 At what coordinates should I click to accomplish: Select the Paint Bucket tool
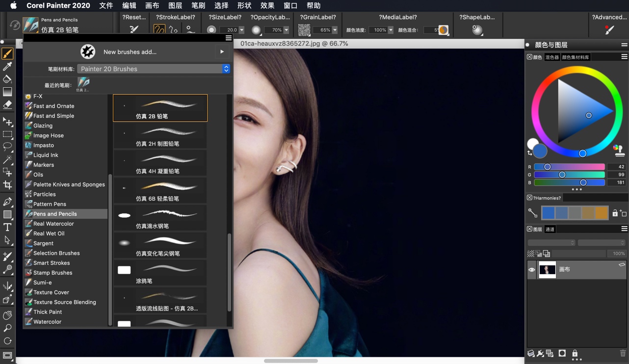coord(7,79)
